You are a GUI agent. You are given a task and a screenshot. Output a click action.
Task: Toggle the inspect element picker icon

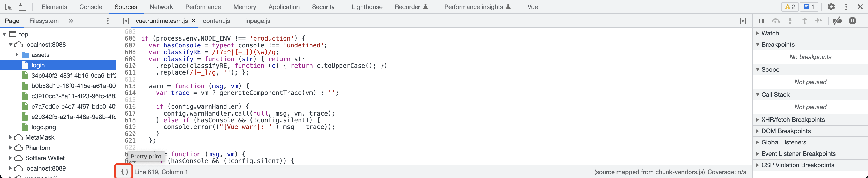point(9,7)
